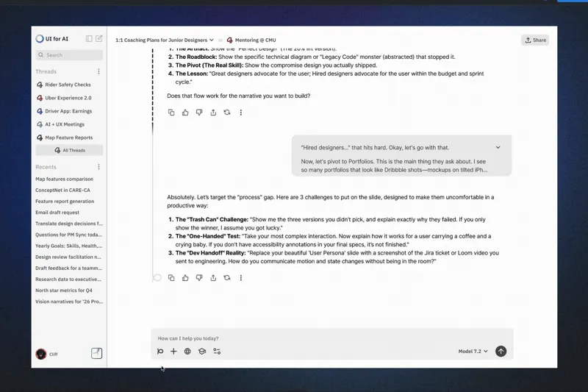Toggle the sidebar panel icon
Screen dimensions: 588x392
(x=89, y=39)
